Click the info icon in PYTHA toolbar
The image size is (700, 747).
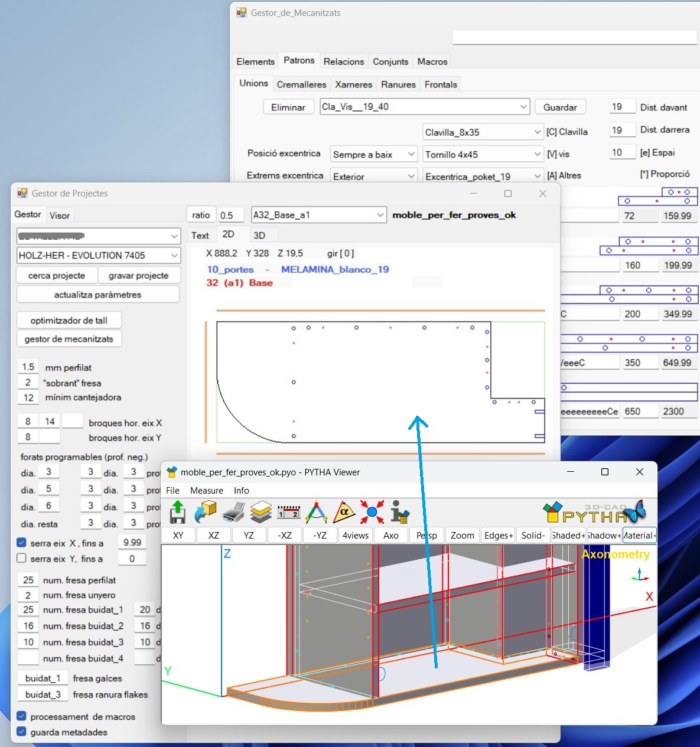point(400,512)
